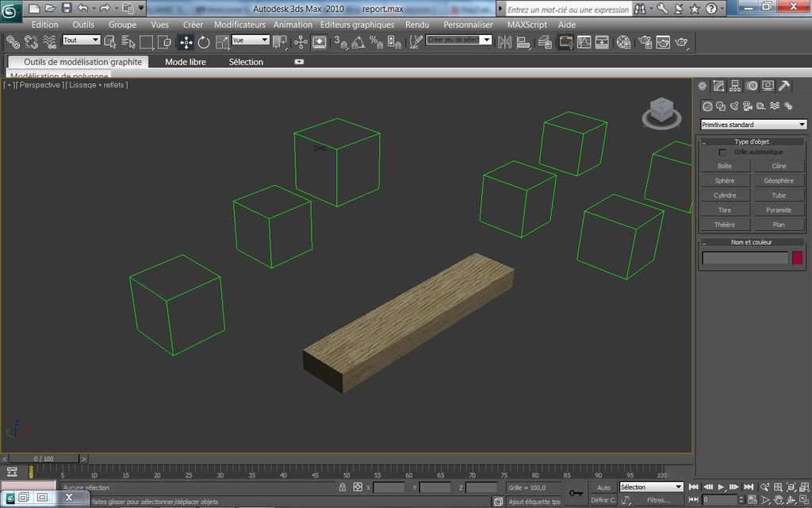Switch to the Display panel tab
Image resolution: width=812 pixels, height=508 pixels.
pyautogui.click(x=768, y=86)
